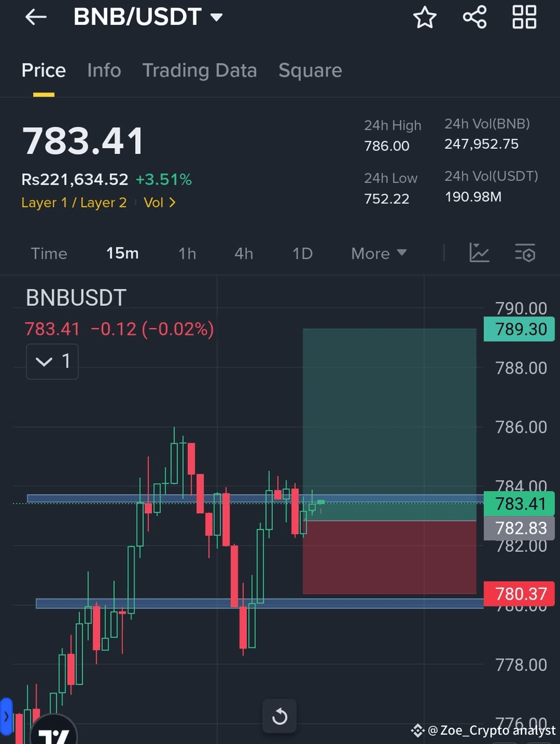Viewport: 560px width, 744px height.
Task: Expand the More timeframes dropdown
Action: 379,254
